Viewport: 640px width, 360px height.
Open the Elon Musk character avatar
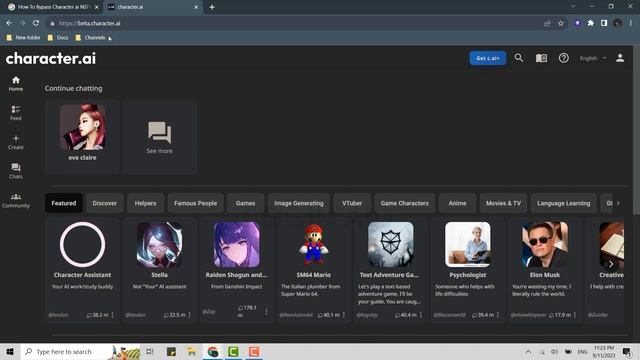coord(545,244)
